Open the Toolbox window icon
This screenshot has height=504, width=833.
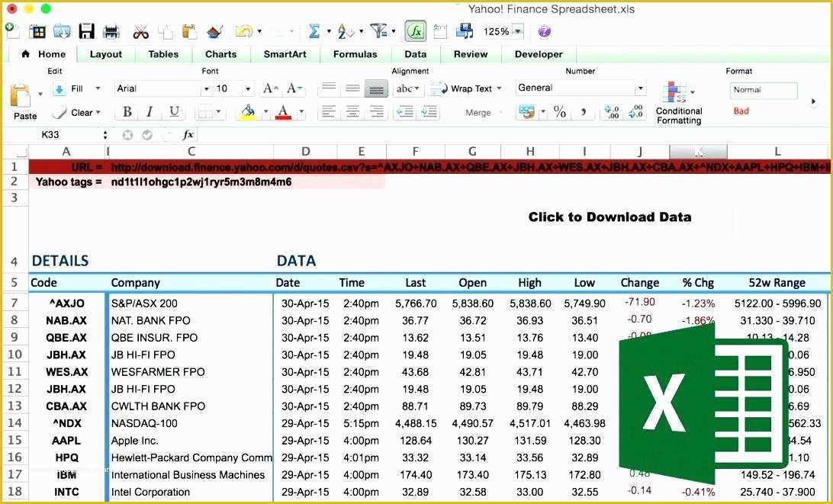[440, 32]
